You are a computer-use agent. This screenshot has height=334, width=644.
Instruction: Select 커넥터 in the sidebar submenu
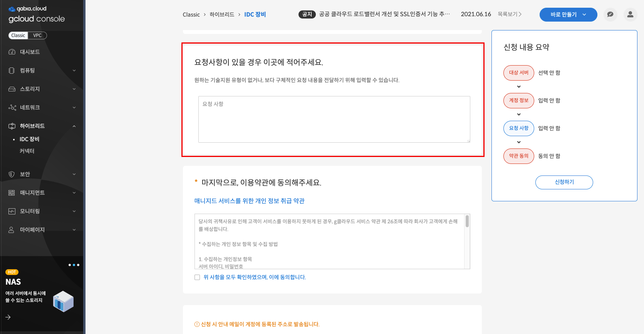27,151
